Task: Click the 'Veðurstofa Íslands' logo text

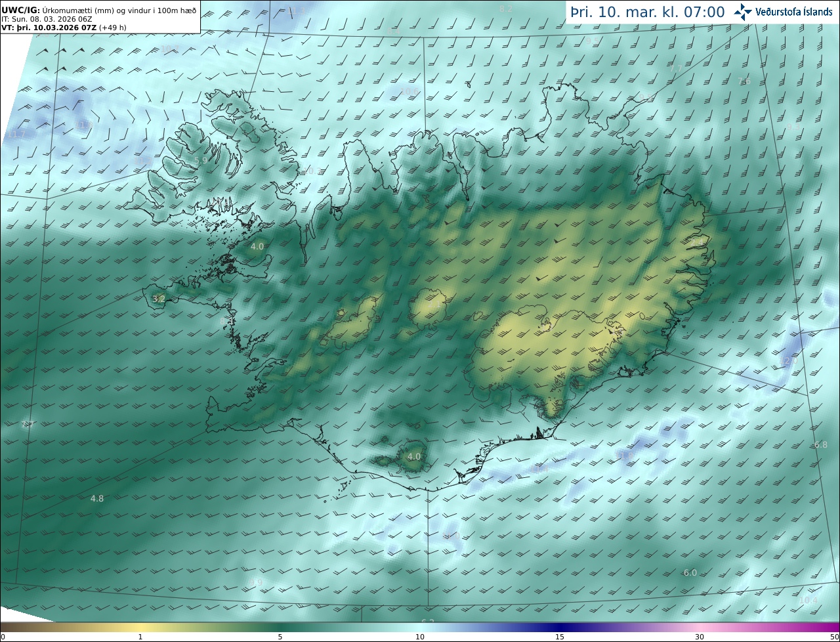Action: pos(794,12)
